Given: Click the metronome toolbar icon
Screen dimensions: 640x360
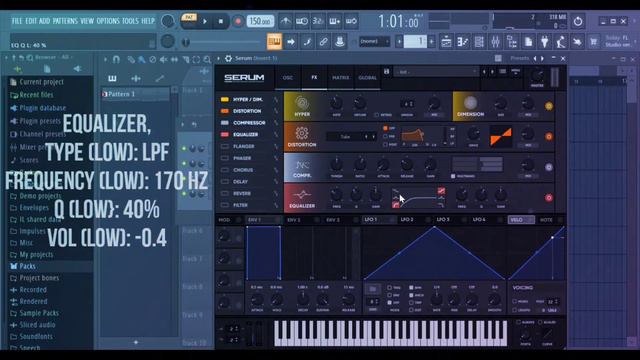Looking at the screenshot, I should click(x=285, y=21).
